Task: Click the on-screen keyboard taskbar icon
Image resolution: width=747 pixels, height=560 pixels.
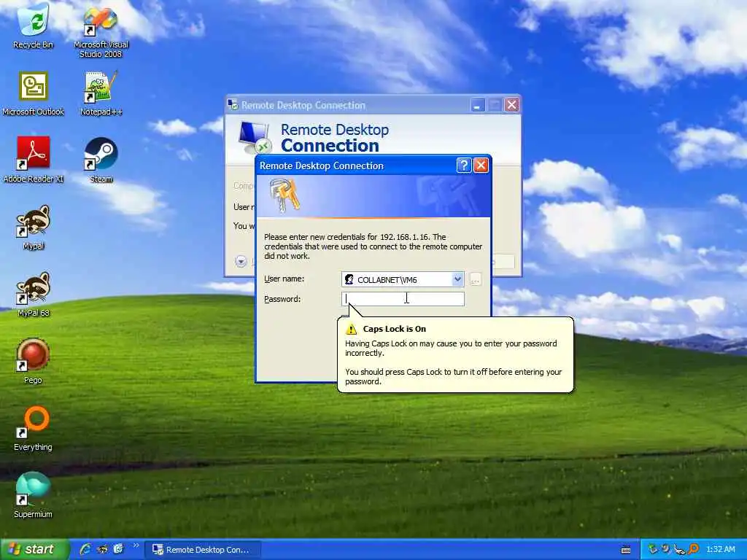Action: (626, 550)
